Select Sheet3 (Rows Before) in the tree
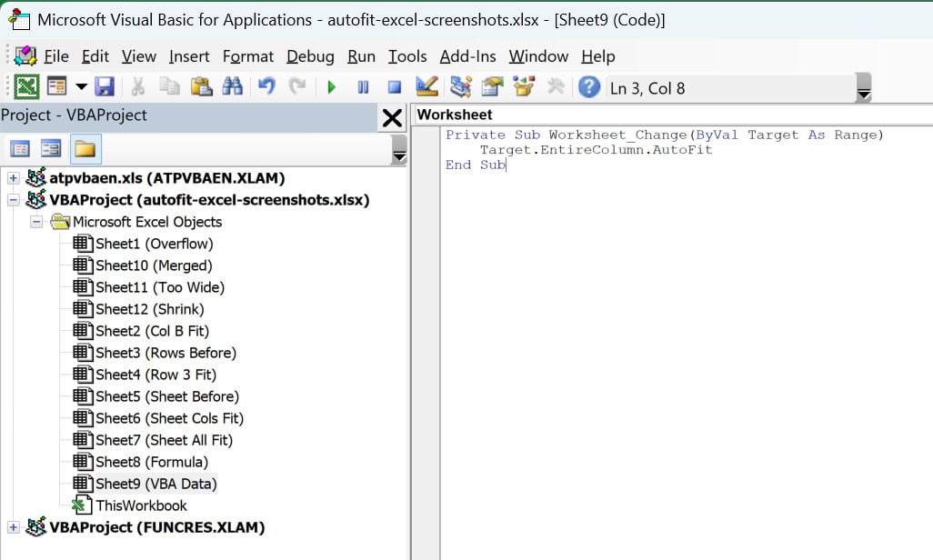Viewport: 933px width, 560px height. pos(166,353)
